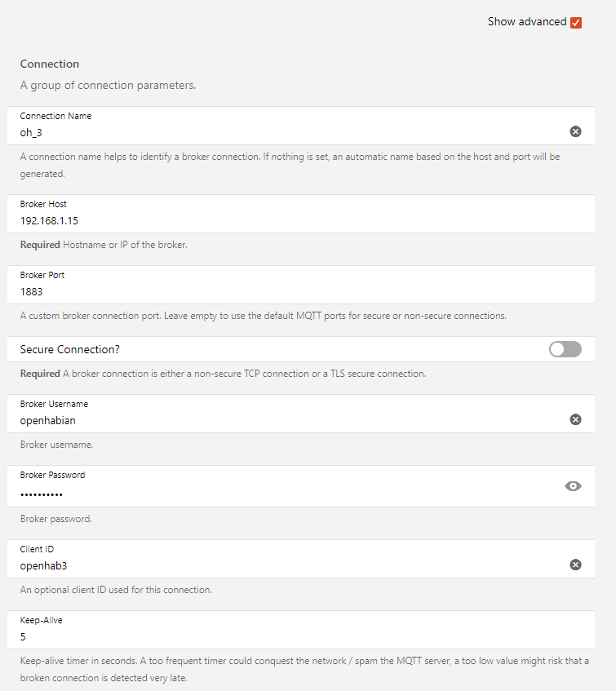Image resolution: width=616 pixels, height=691 pixels.
Task: Uncheck the Show advanced checkbox
Action: pyautogui.click(x=576, y=22)
